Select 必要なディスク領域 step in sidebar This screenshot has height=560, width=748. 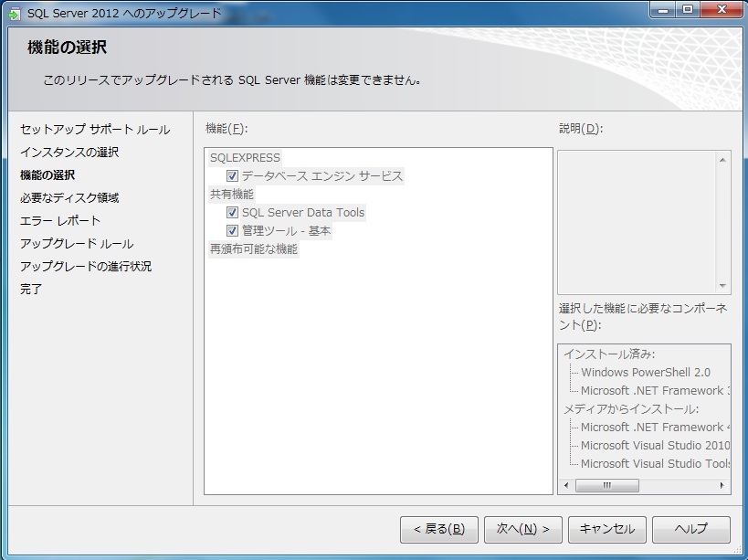coord(69,198)
